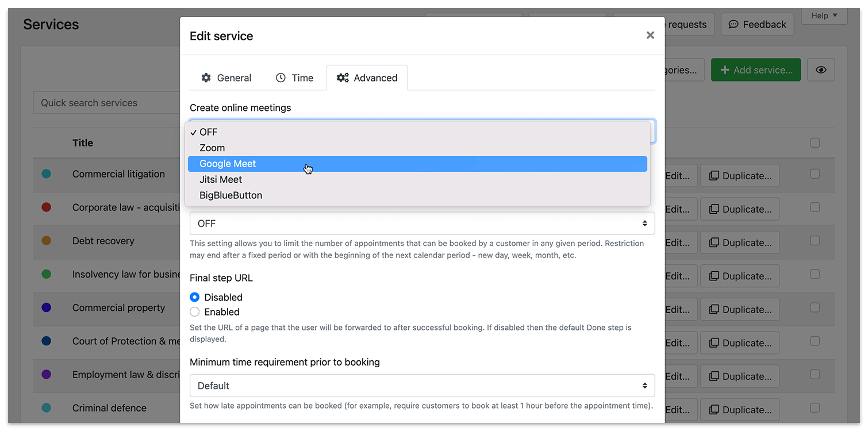Click teal color dot for Commercial litigation

47,174
